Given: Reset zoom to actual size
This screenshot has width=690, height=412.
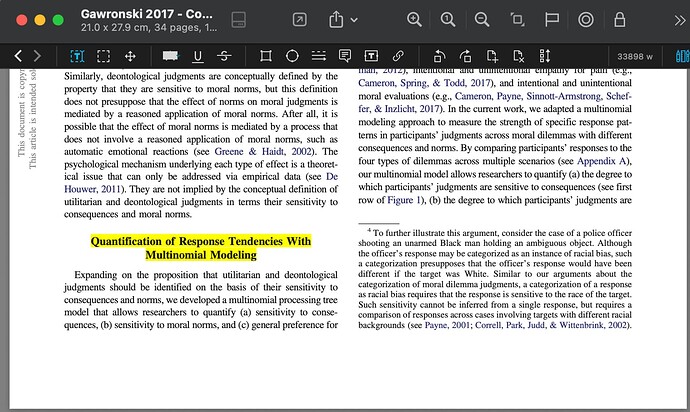Looking at the screenshot, I should point(448,19).
